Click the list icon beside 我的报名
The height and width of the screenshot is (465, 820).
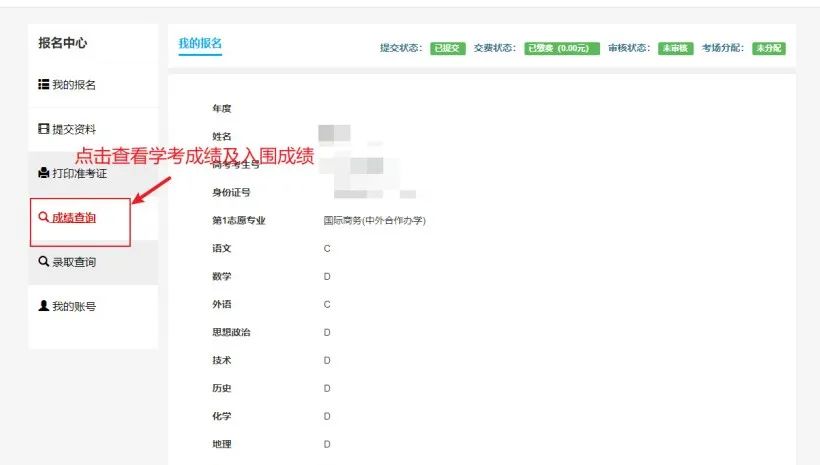tap(44, 85)
